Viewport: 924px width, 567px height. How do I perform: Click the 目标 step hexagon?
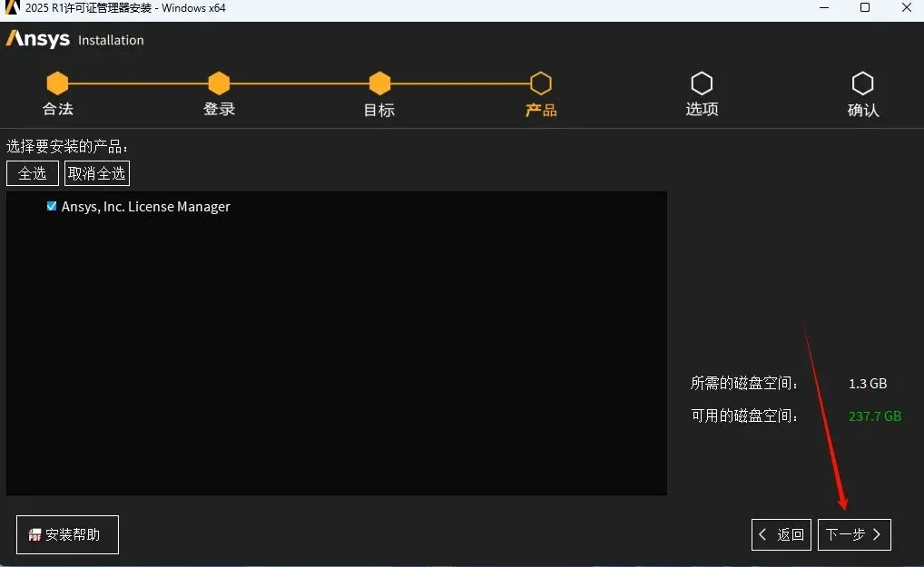tap(379, 83)
